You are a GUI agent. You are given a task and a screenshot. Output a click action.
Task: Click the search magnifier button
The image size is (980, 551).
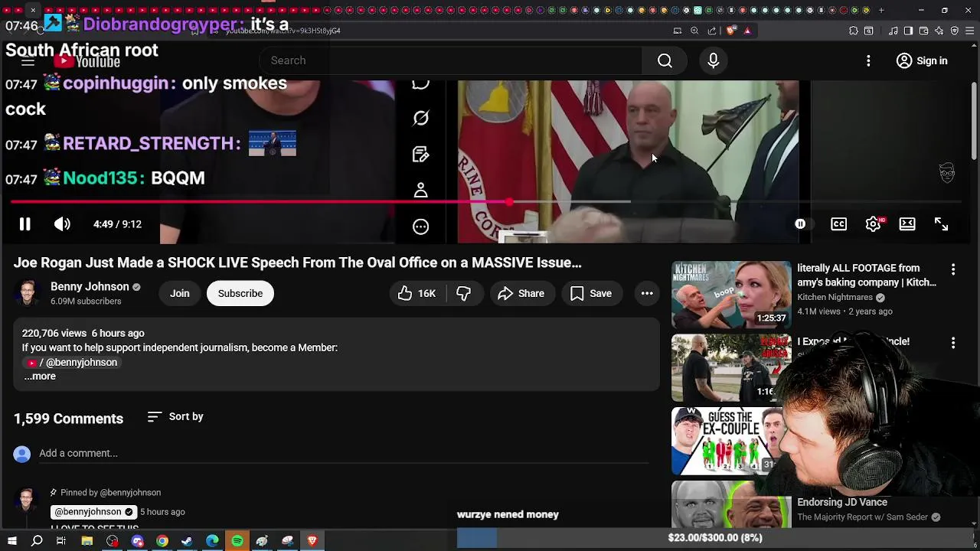point(665,60)
